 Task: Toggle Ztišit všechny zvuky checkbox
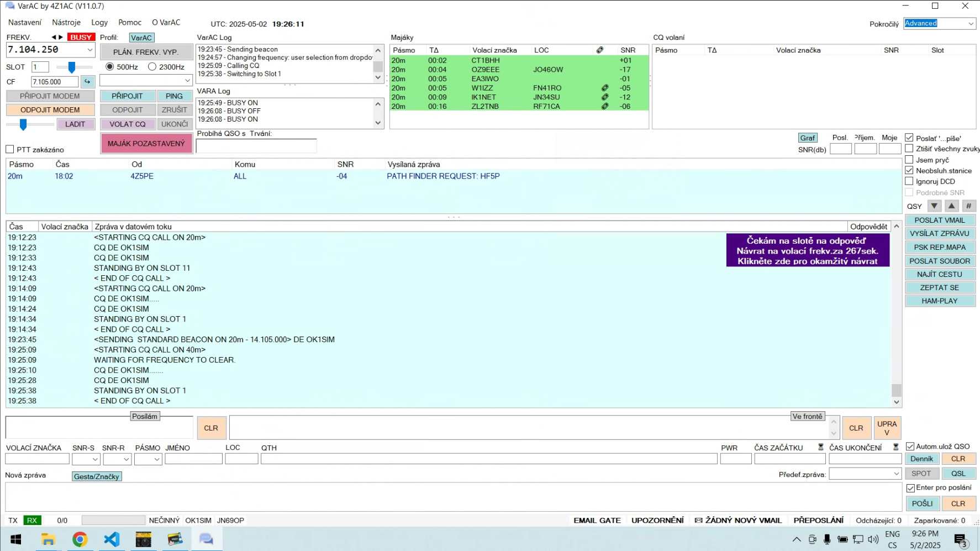(909, 149)
